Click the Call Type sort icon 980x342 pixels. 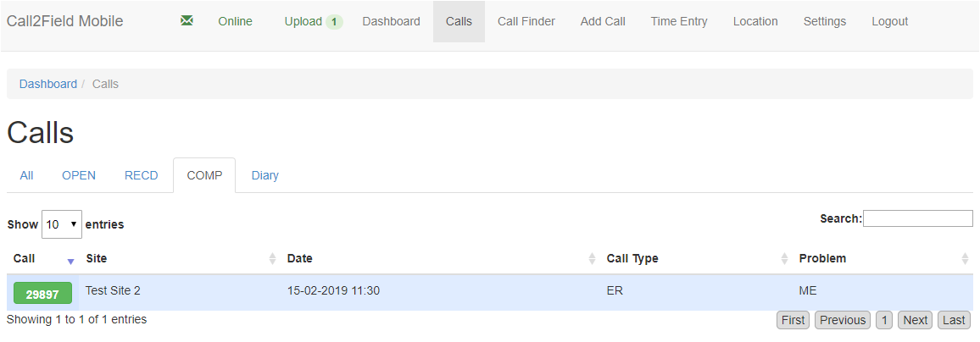click(x=784, y=259)
